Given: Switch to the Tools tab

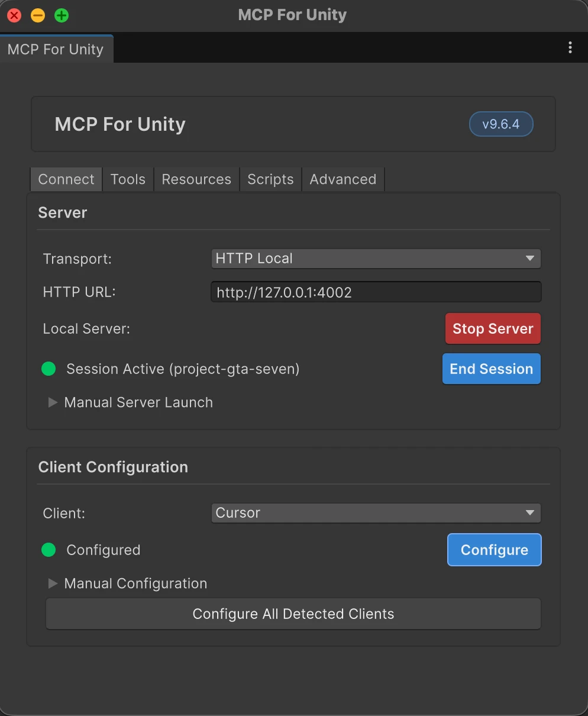Looking at the screenshot, I should [128, 179].
